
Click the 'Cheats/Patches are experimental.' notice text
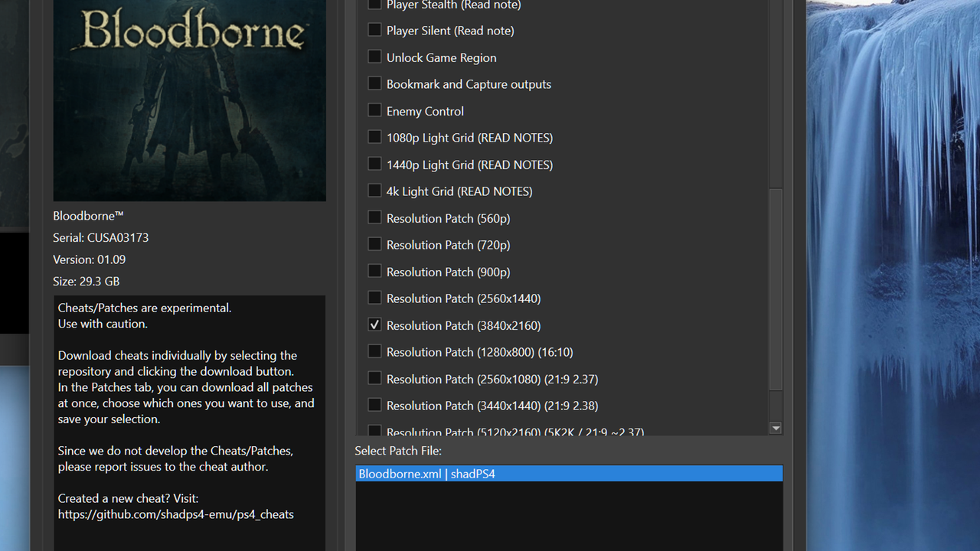point(144,308)
